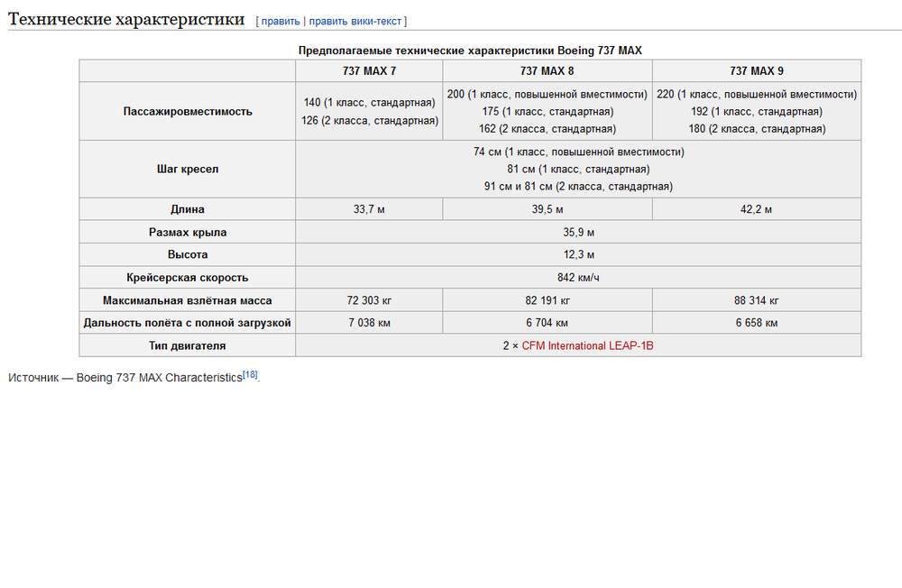The width and height of the screenshot is (902, 588).
Task: Click the cruise speed "842 км/ч"
Action: click(578, 277)
